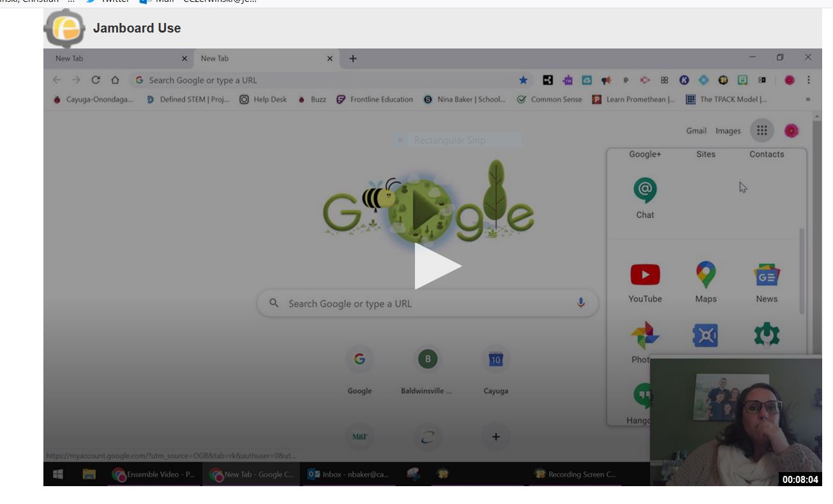Open the Gmail link

(x=696, y=131)
